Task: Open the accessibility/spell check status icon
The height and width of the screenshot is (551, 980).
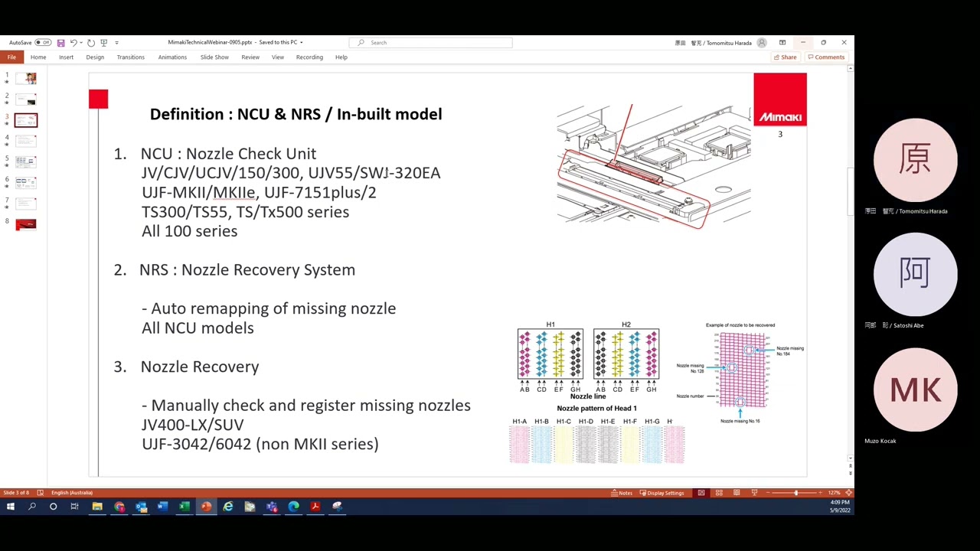Action: tap(41, 493)
